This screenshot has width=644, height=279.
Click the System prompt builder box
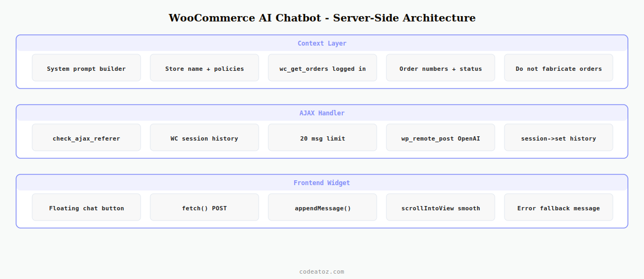tap(86, 68)
